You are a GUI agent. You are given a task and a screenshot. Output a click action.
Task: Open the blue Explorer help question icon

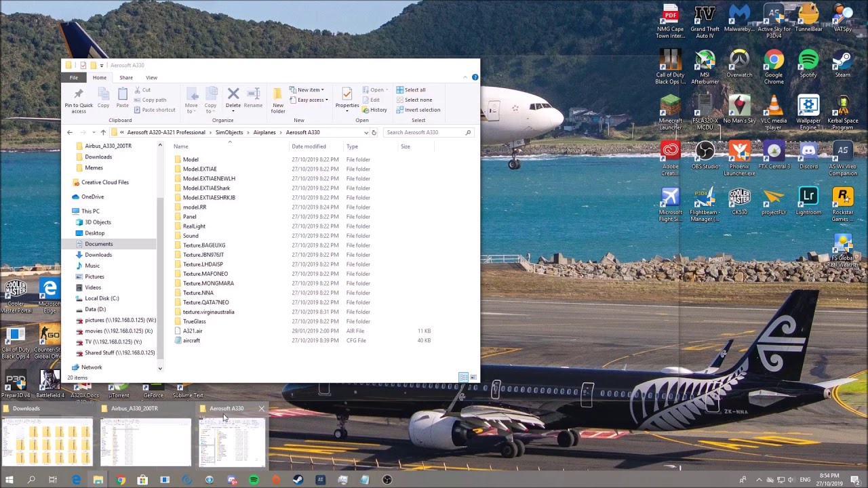(x=475, y=77)
